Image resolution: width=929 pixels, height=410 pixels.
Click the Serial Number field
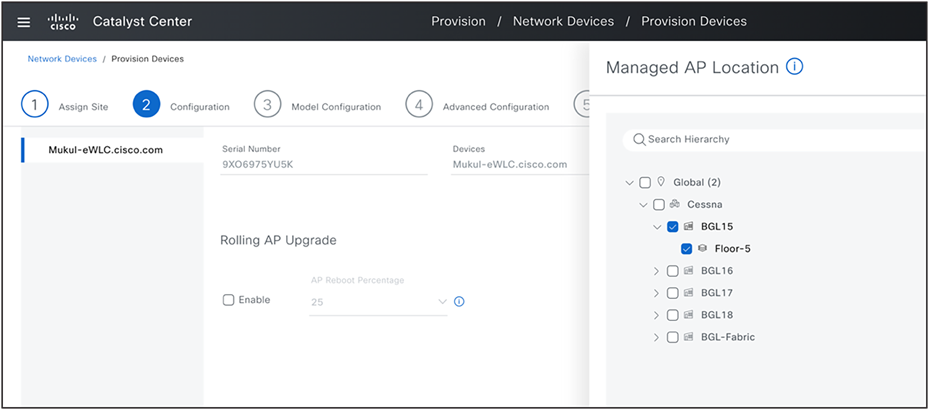point(323,165)
